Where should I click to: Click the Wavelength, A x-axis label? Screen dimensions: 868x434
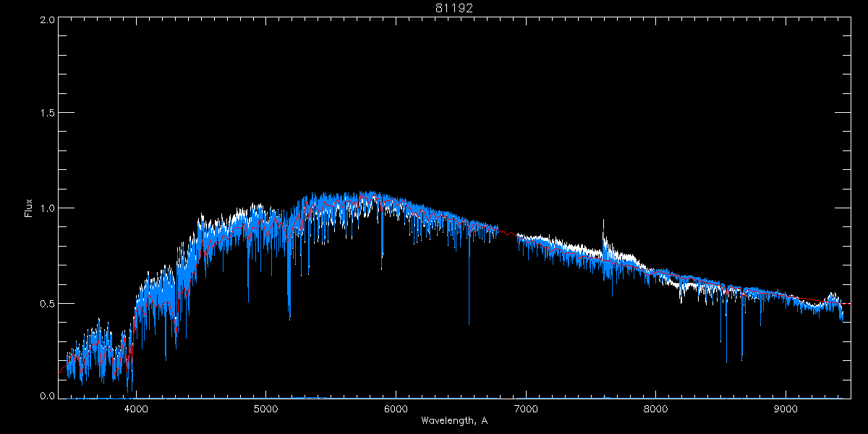click(454, 420)
